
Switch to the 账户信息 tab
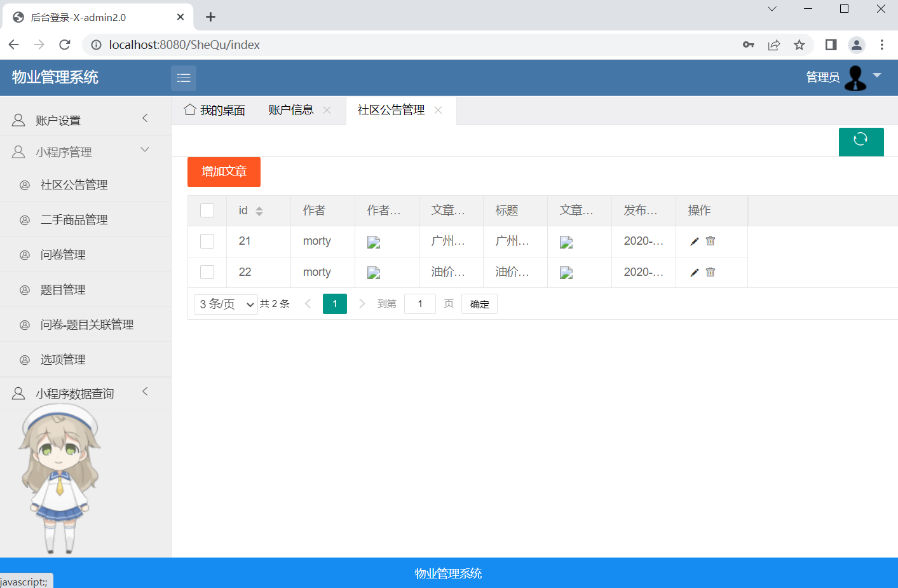click(x=290, y=110)
